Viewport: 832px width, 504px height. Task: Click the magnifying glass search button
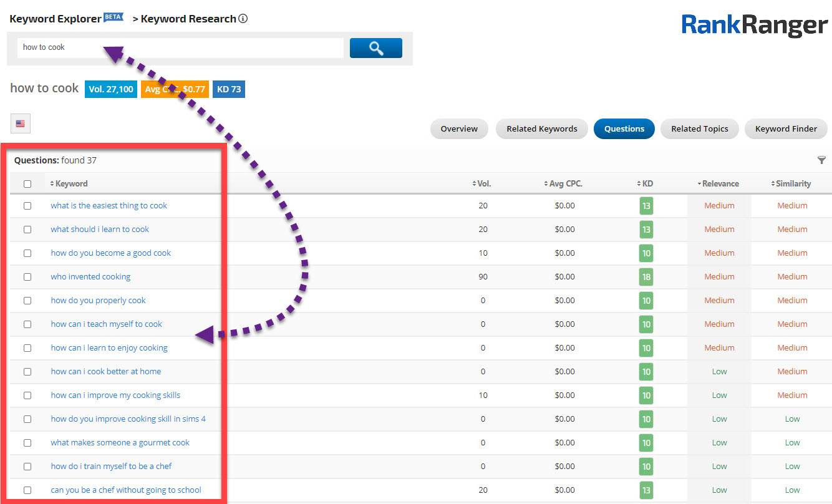click(375, 48)
